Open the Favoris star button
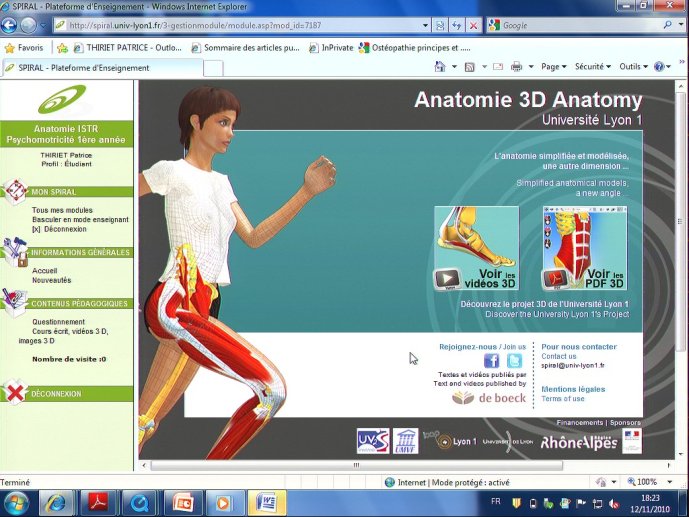Screen dimensions: 689x517 [x=24, y=47]
